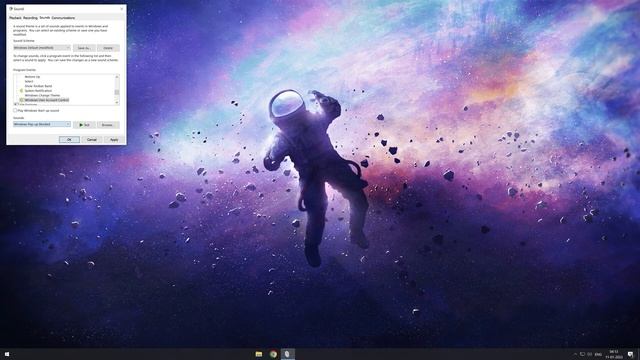
Task: Click the Test sound button
Action: pos(84,125)
